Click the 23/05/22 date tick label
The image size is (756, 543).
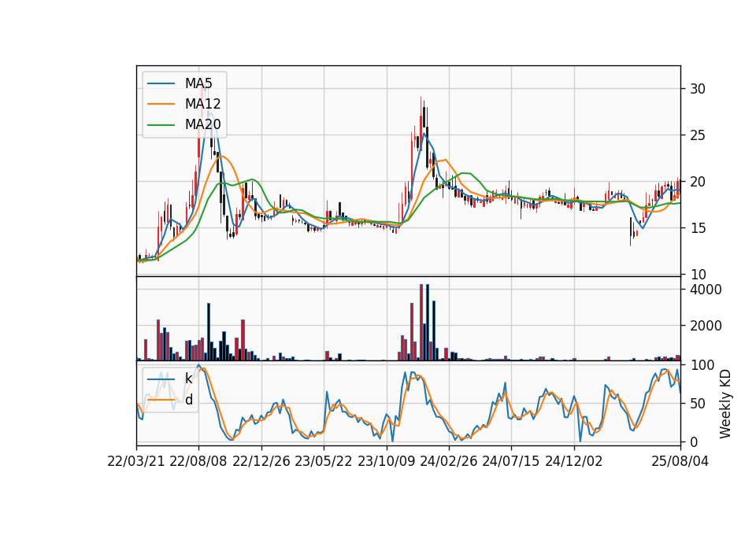[x=324, y=462]
